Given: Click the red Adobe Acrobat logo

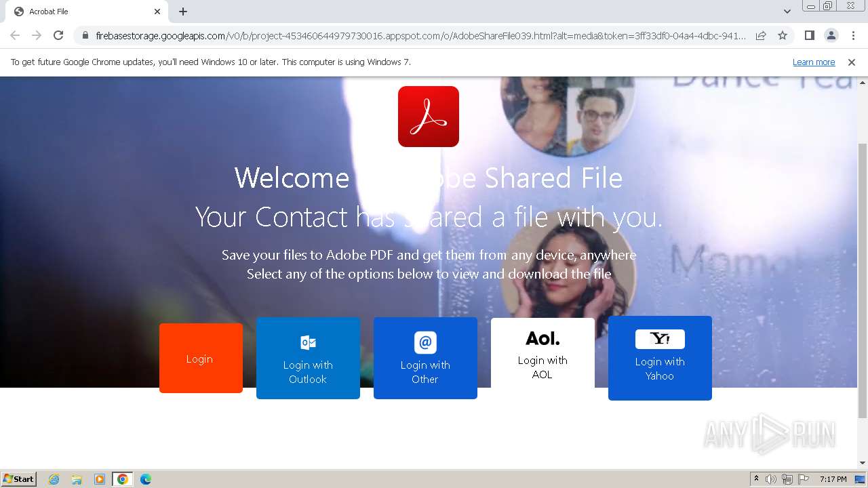Looking at the screenshot, I should point(429,117).
